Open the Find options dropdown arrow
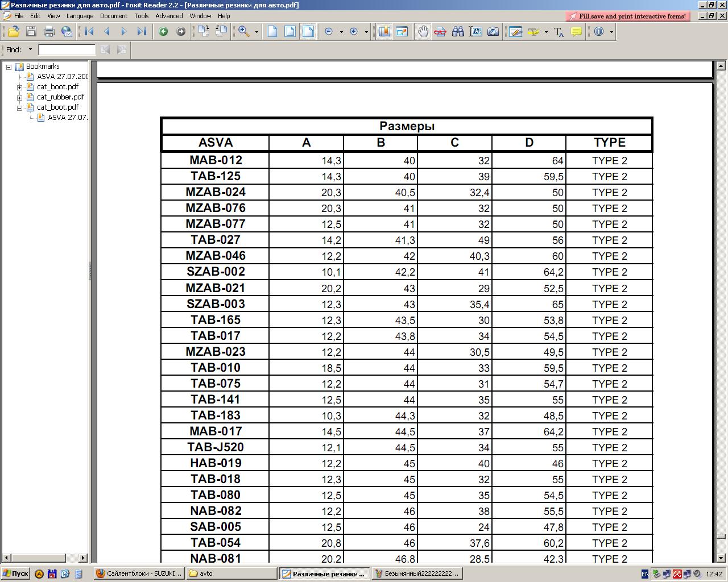 [30, 50]
